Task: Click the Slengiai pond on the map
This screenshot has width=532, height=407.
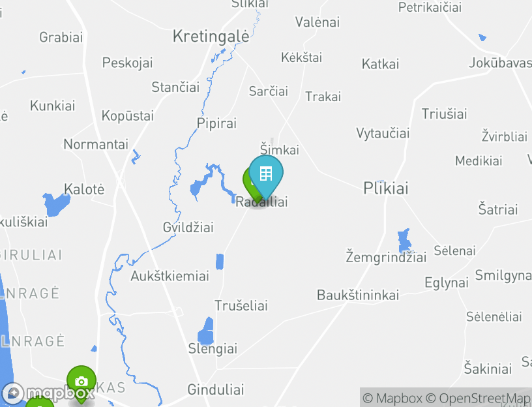Action: click(x=206, y=331)
